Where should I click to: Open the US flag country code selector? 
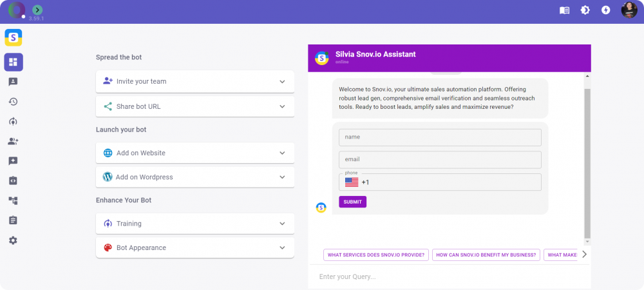352,182
